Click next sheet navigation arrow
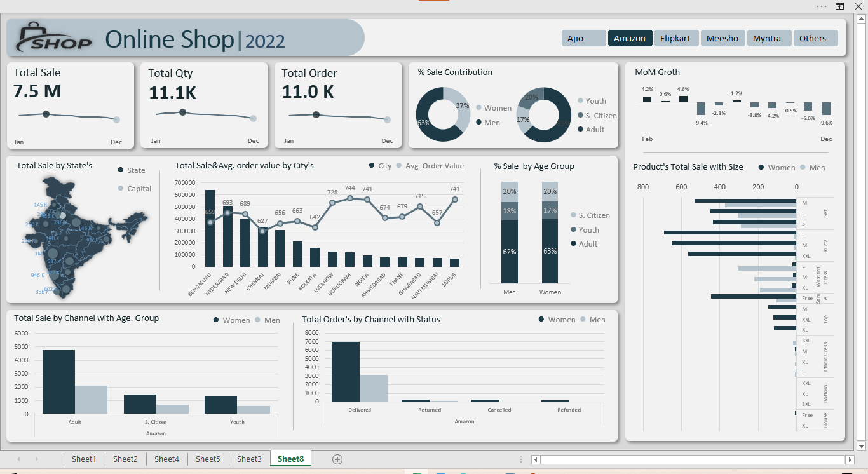 click(x=36, y=459)
